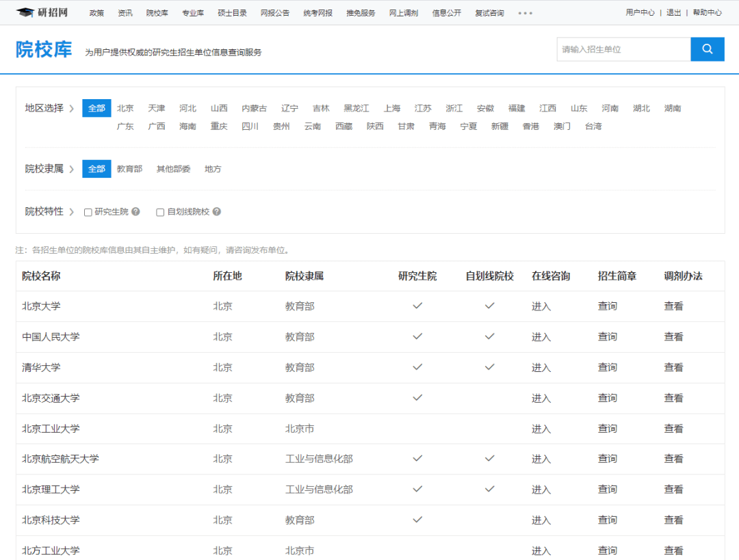This screenshot has width=739, height=560.
Task: Open the 专业库 navigation item
Action: (193, 13)
